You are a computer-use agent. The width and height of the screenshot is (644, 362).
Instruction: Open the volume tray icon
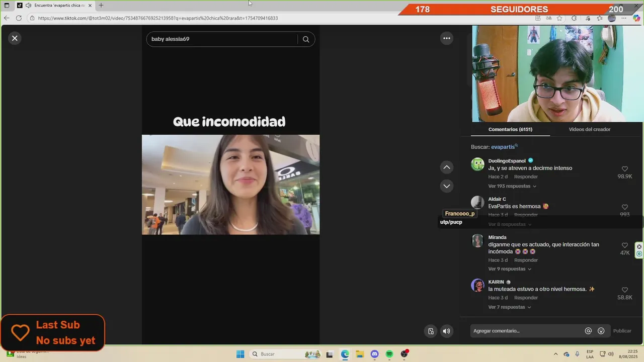click(610, 354)
